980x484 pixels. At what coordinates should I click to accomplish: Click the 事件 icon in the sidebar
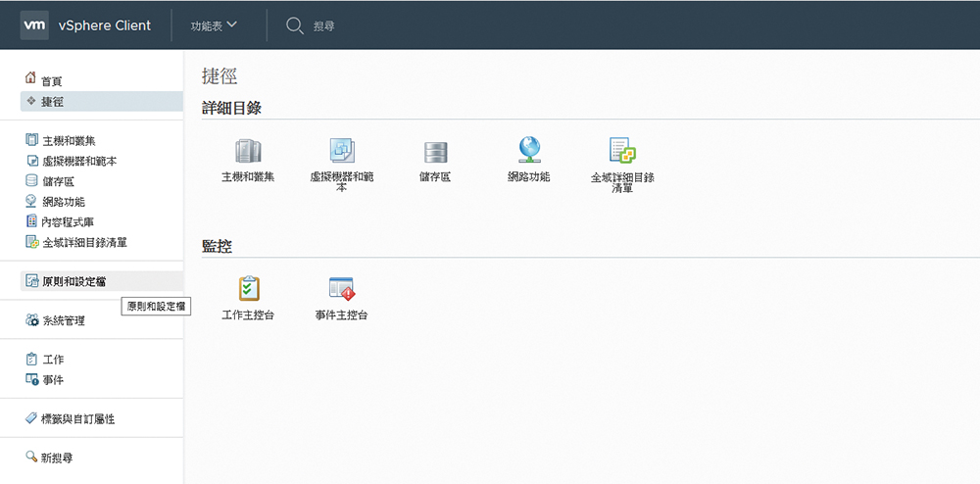(32, 379)
